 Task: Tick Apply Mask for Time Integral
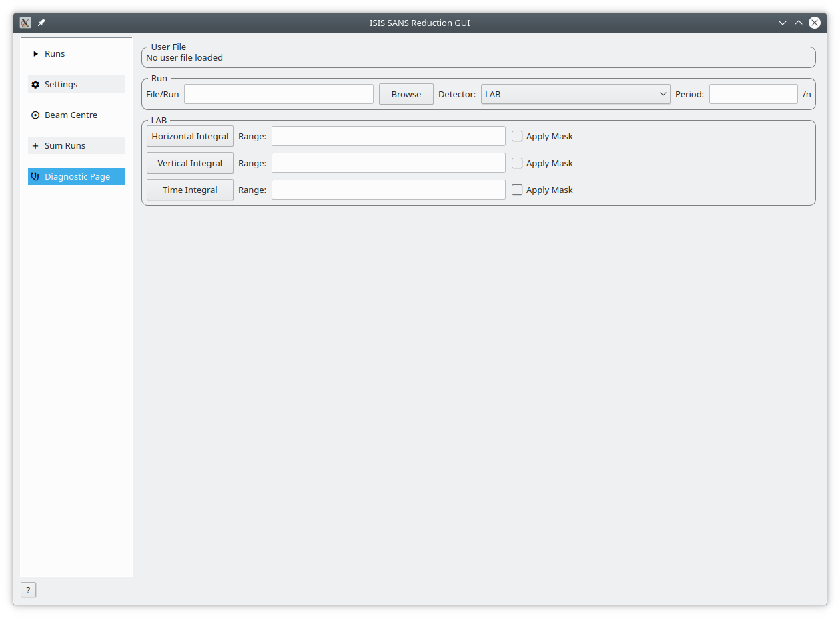pyautogui.click(x=517, y=190)
